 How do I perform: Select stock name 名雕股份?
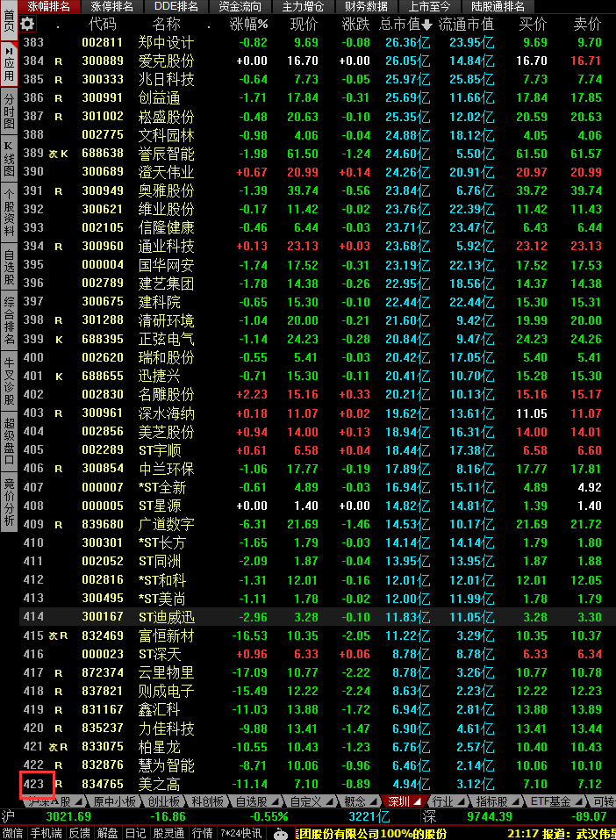tap(166, 395)
